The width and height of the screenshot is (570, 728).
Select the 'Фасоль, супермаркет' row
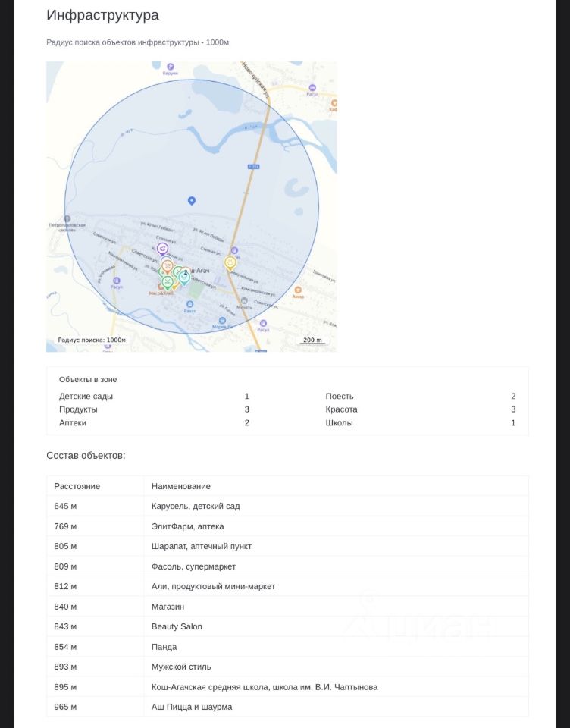[287, 566]
